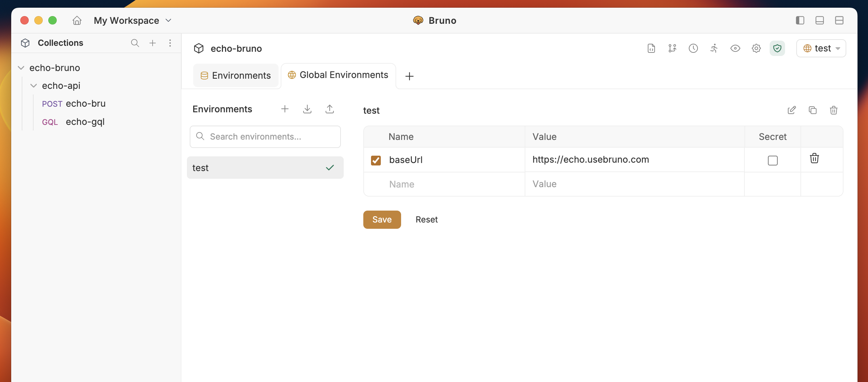Switch to the Environments tab
The image size is (868, 382).
236,76
